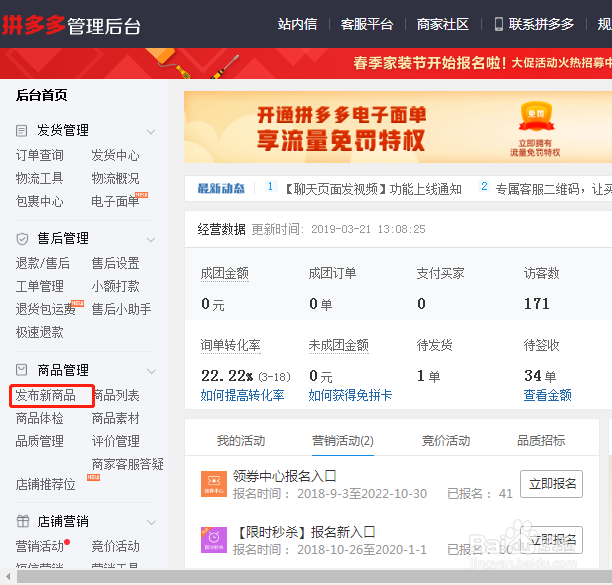Screen dimensions: 612x585
Task: Open 包裹中心 in sidebar
Action: tap(39, 201)
